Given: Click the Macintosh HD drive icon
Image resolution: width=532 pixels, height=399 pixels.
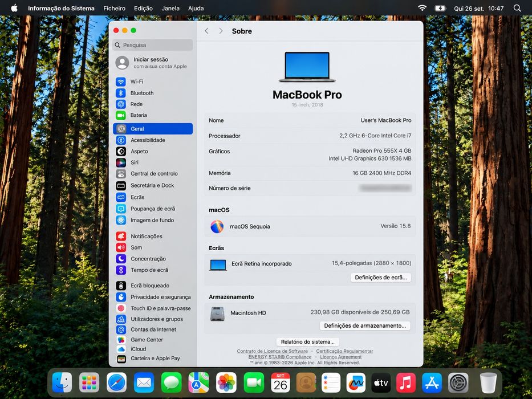Looking at the screenshot, I should [x=217, y=314].
